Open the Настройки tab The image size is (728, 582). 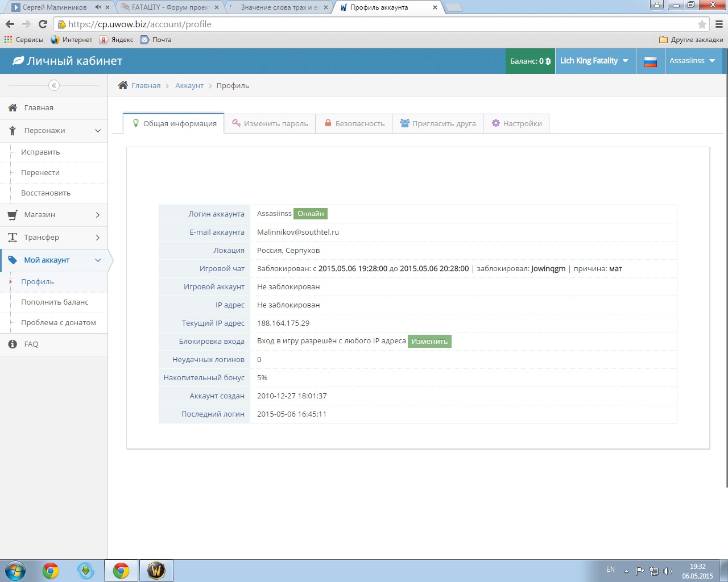(516, 123)
